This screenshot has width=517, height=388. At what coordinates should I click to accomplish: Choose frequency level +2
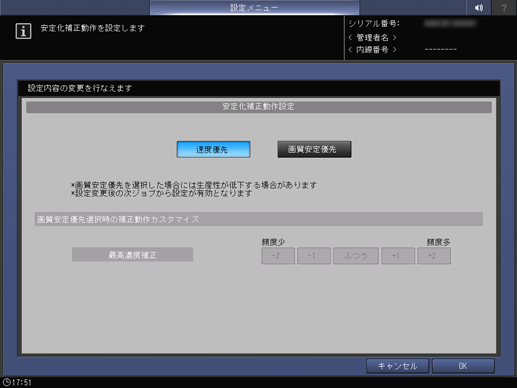[434, 256]
